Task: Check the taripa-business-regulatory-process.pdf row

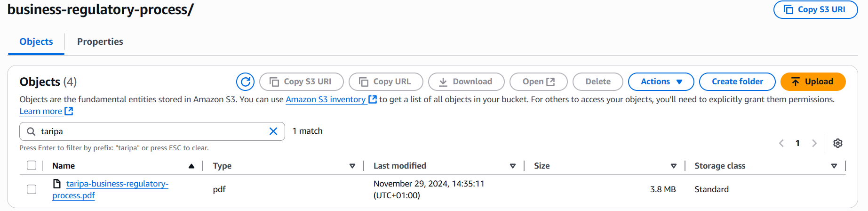Action: pos(32,189)
